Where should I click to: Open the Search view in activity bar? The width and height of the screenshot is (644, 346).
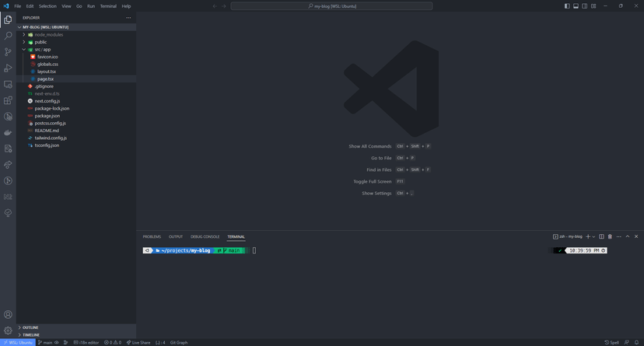tap(8, 36)
